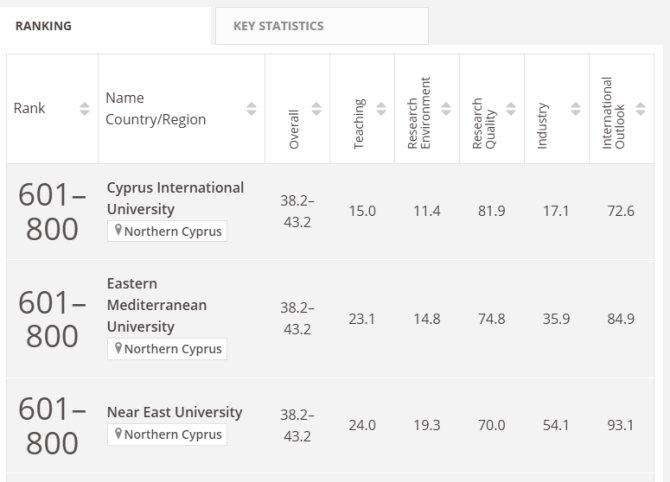This screenshot has height=482, width=670.
Task: Open Cyprus International University page
Action: pyautogui.click(x=175, y=198)
